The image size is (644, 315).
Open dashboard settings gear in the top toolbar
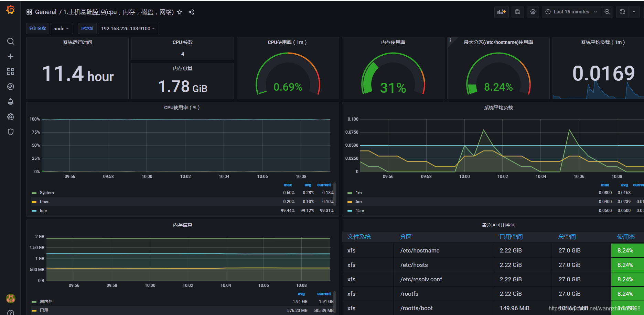(533, 12)
